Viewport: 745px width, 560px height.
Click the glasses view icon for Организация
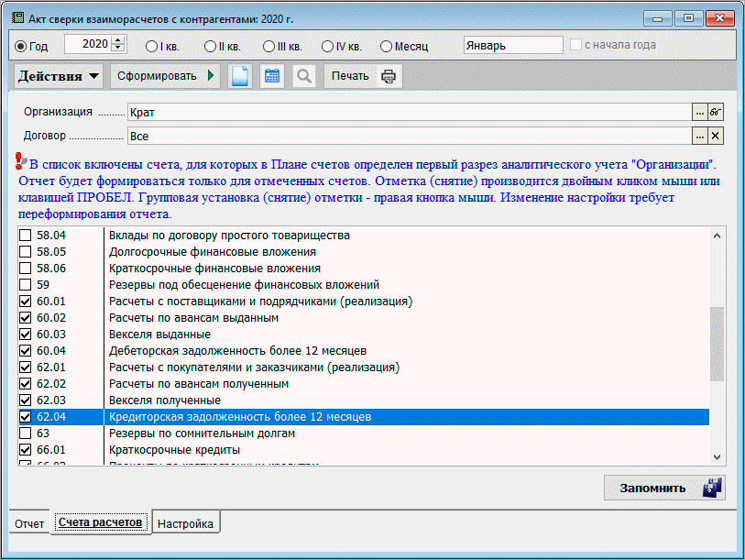(x=716, y=112)
